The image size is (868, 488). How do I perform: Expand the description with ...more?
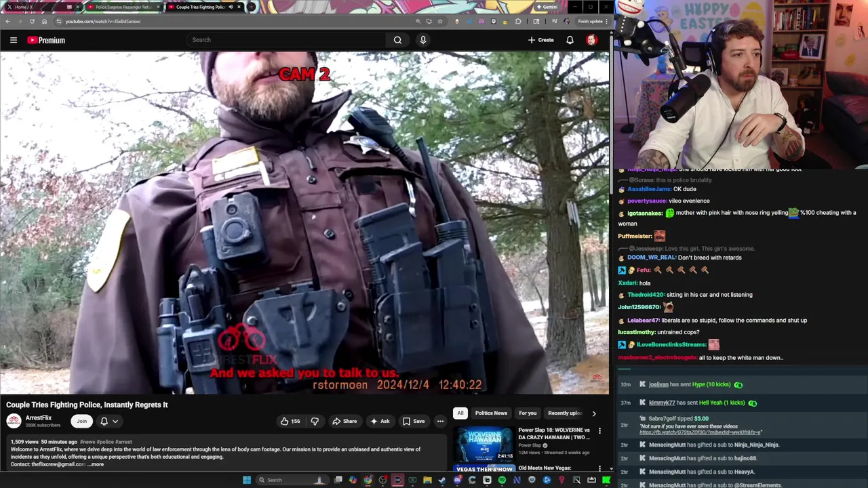[96, 464]
